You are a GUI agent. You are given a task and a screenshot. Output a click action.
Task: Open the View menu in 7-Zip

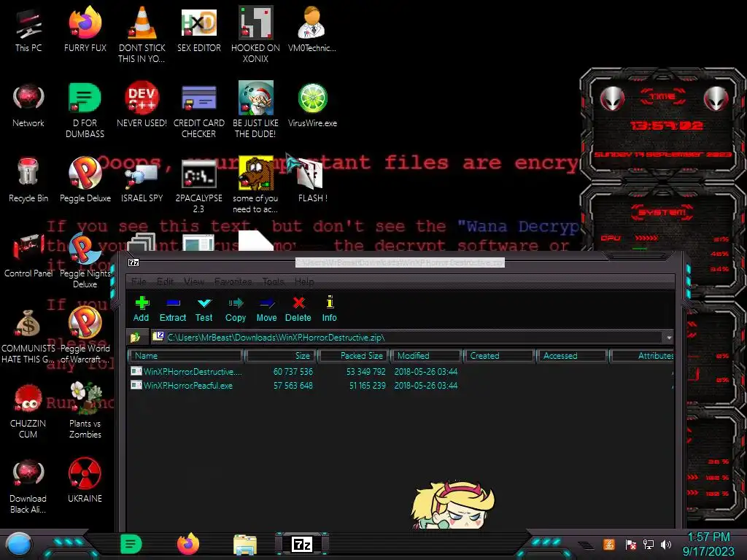click(194, 281)
